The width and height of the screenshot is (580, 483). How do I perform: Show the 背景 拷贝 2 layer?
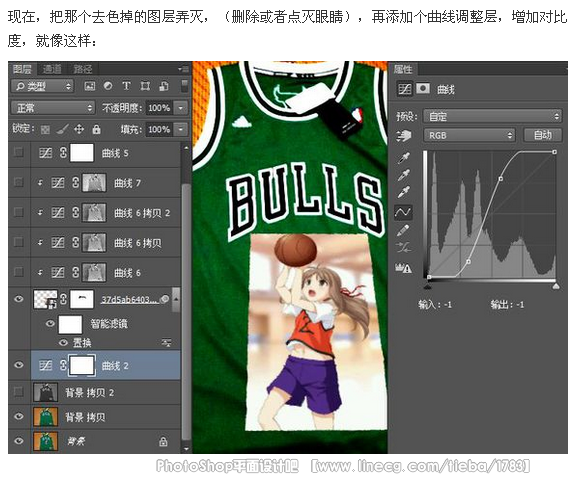click(x=18, y=391)
